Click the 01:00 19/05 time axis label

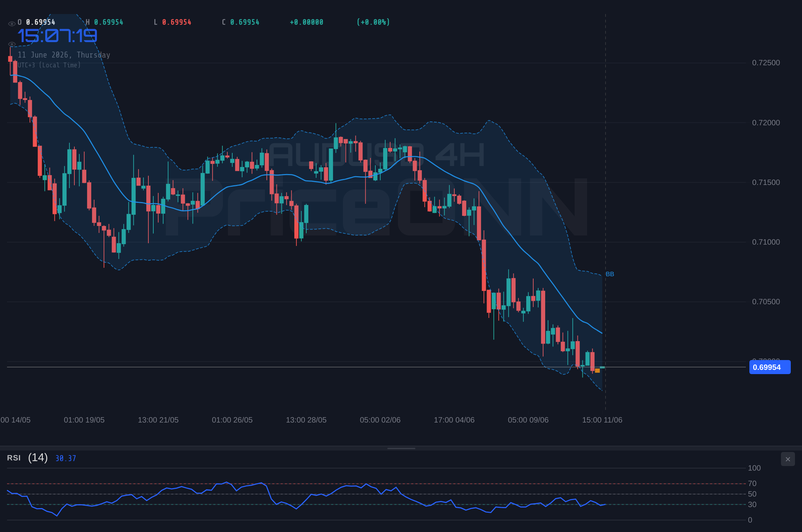pos(84,420)
